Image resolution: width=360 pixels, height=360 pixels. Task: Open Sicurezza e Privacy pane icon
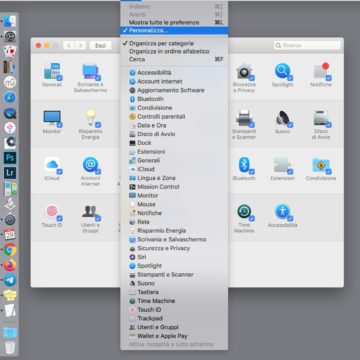point(244,72)
